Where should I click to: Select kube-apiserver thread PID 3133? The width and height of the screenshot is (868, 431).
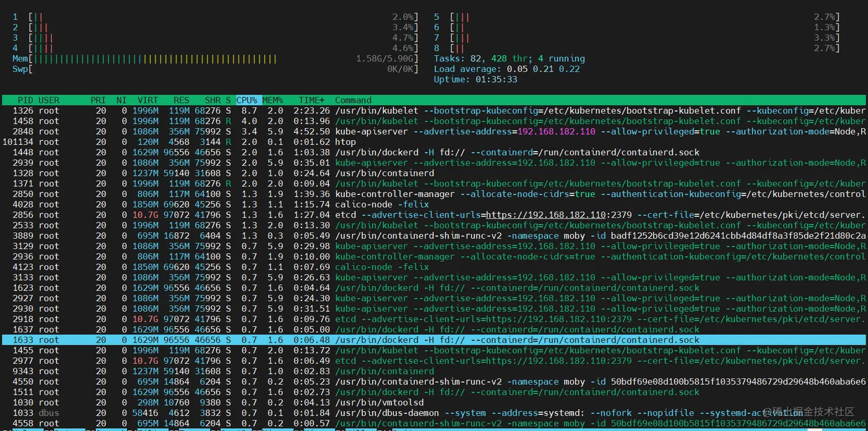(x=434, y=277)
